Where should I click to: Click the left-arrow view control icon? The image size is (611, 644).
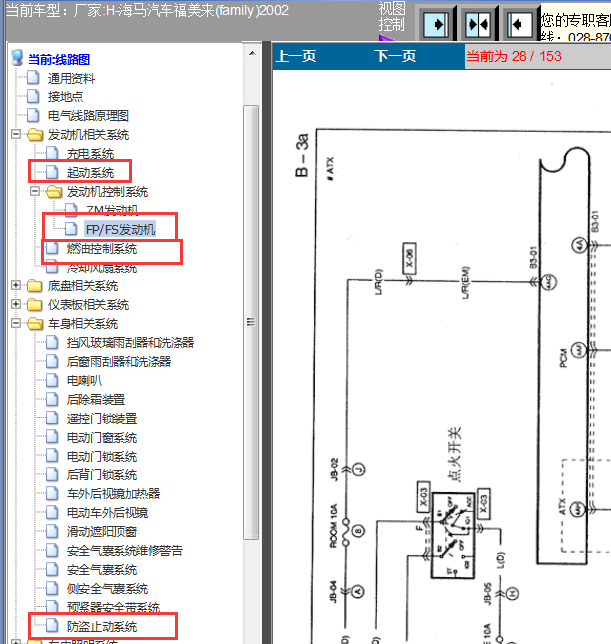pos(519,24)
